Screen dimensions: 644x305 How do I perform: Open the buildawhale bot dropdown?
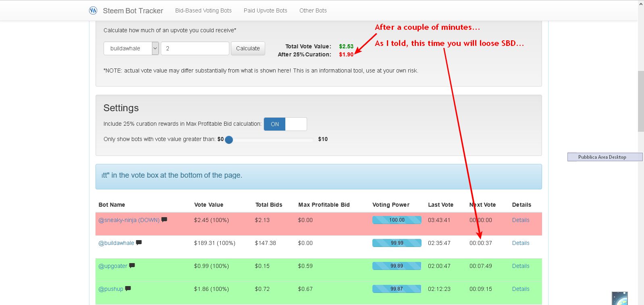(x=131, y=48)
